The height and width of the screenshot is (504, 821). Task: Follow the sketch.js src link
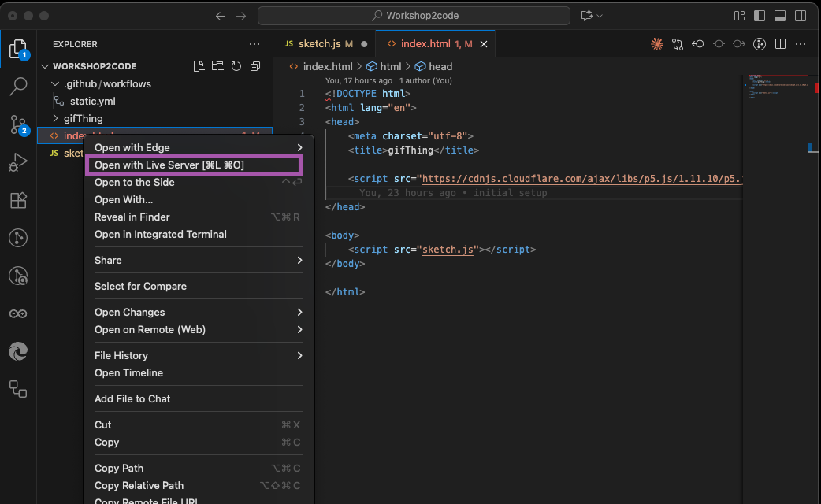448,249
